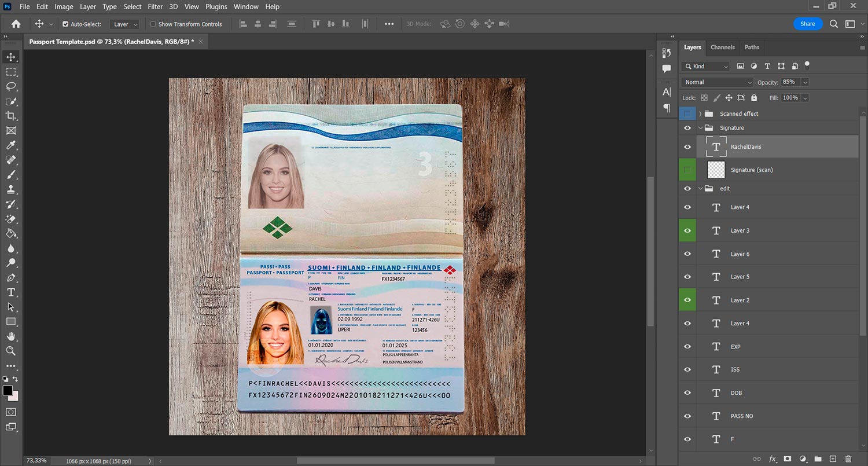This screenshot has width=868, height=466.
Task: Pick the Eyedropper tool
Action: click(x=11, y=145)
